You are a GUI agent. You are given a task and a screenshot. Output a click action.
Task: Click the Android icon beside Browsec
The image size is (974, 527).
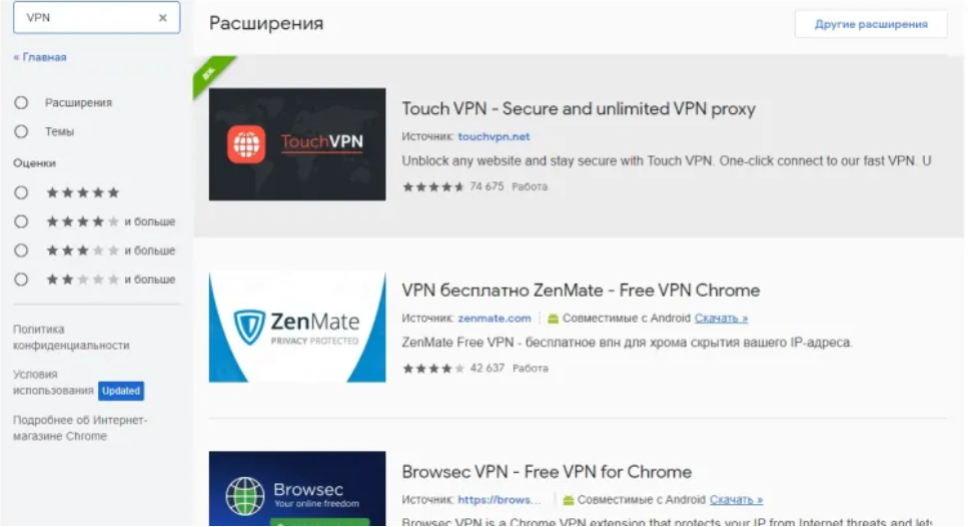pyautogui.click(x=568, y=499)
